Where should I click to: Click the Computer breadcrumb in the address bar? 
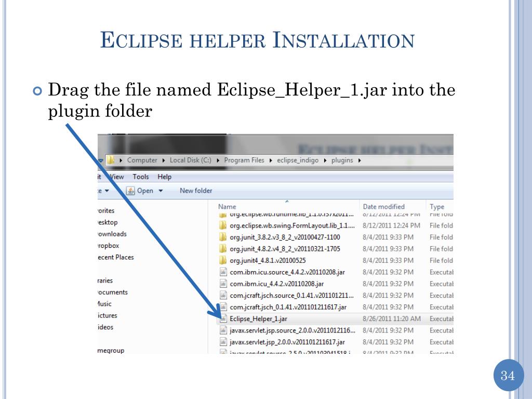[142, 160]
